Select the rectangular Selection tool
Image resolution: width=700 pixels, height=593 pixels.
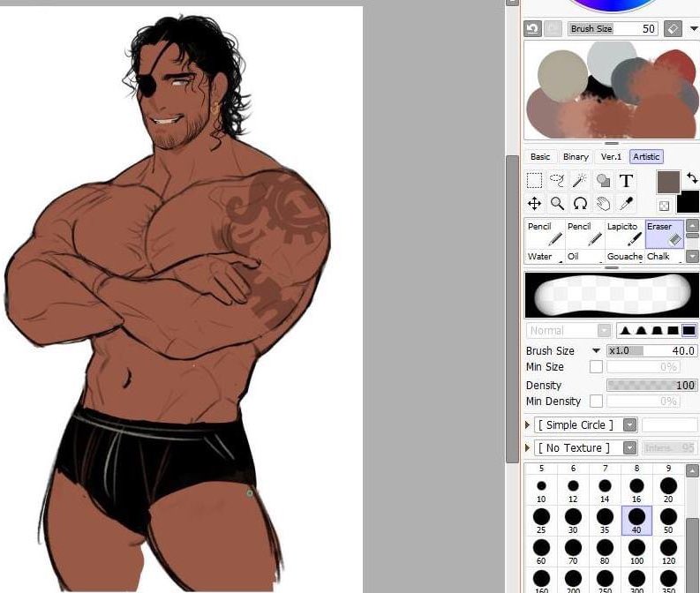534,181
